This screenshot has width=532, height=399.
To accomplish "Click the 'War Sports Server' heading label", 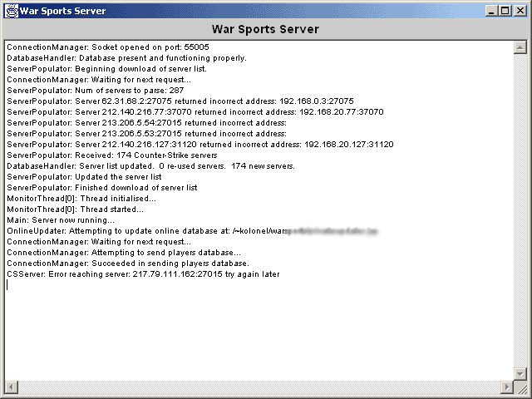I will coord(265,29).
